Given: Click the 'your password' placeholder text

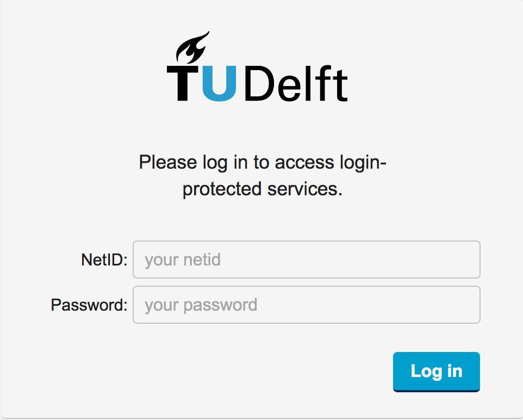Looking at the screenshot, I should (x=201, y=305).
